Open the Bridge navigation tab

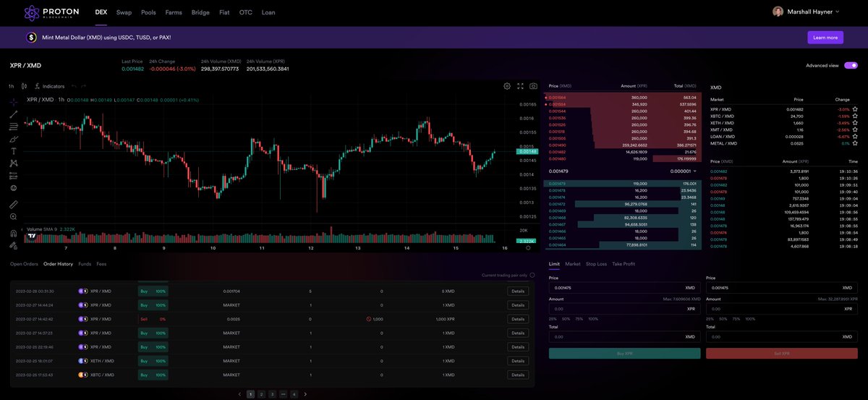coord(200,12)
